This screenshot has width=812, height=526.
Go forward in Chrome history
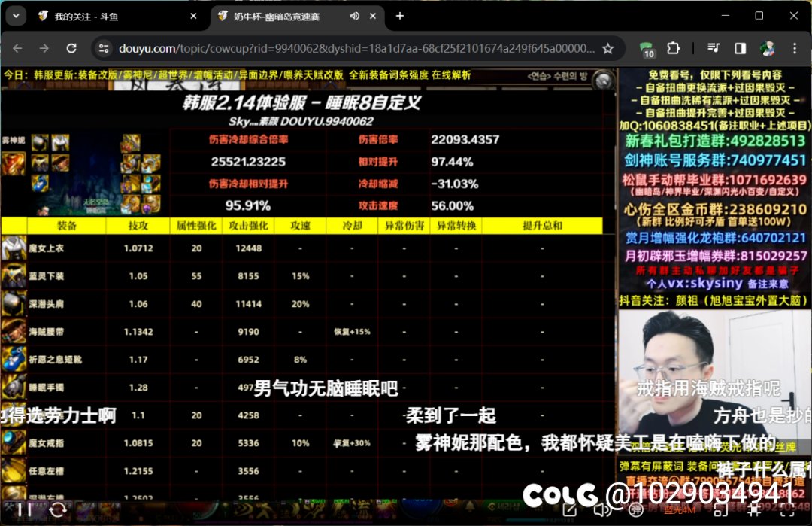[44, 48]
